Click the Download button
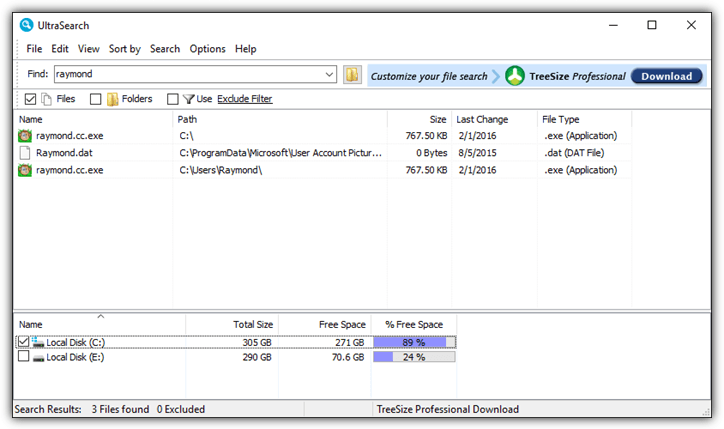Viewport: 724px width, 429px height. 666,76
